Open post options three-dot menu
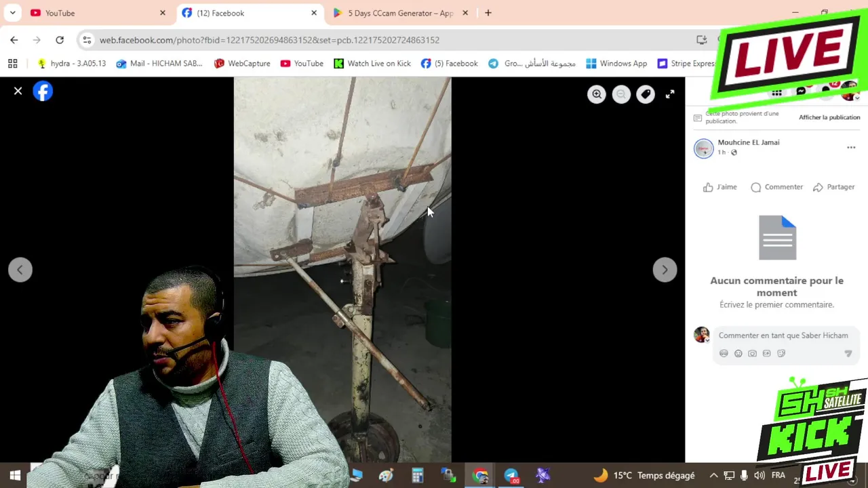The width and height of the screenshot is (868, 488). coord(851,148)
